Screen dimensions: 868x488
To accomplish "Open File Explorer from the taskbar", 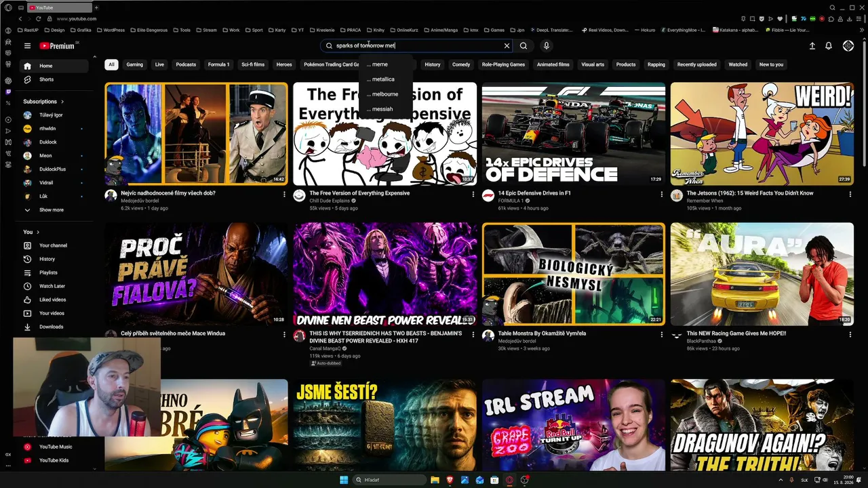I will click(435, 480).
